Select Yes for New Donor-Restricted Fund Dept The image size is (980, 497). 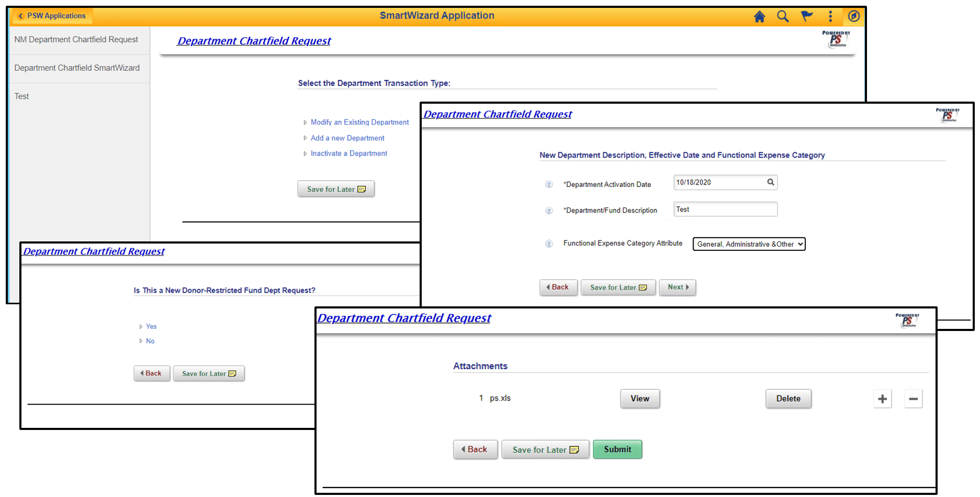151,326
